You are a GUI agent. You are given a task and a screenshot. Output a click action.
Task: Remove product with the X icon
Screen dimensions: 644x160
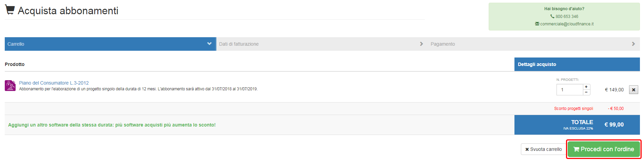click(633, 90)
